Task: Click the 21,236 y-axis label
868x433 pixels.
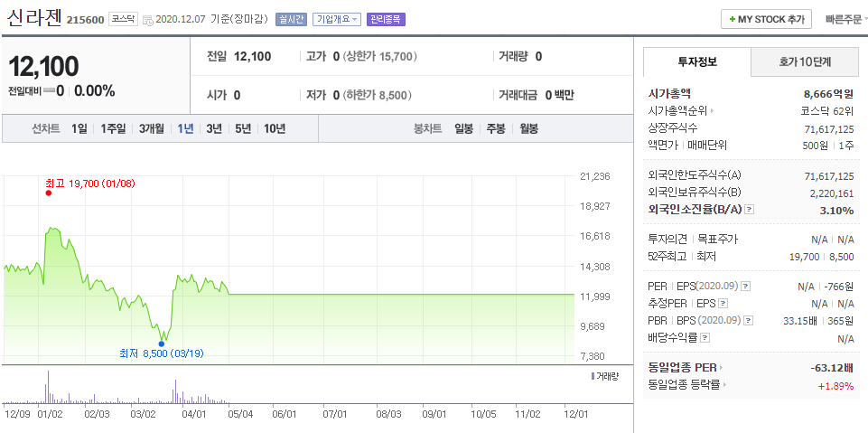Action: [593, 176]
